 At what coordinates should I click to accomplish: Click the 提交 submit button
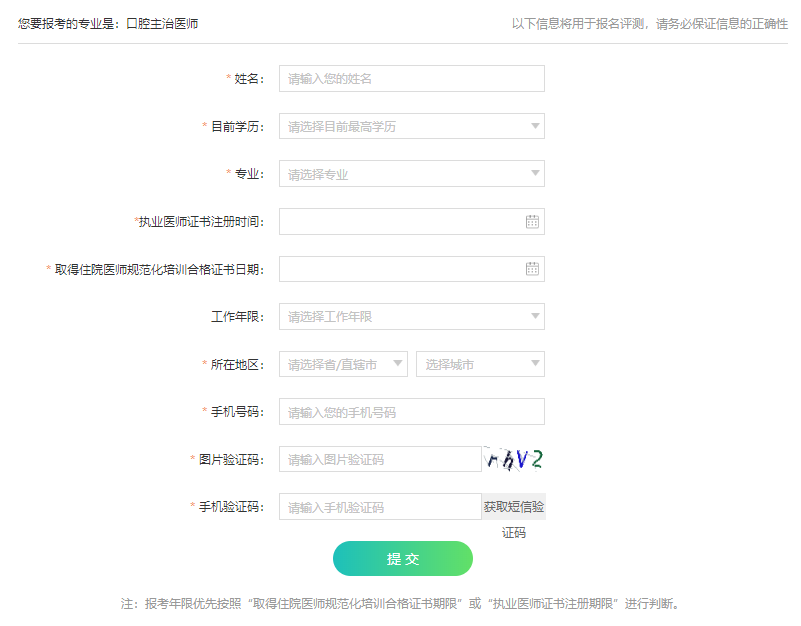[x=404, y=559]
